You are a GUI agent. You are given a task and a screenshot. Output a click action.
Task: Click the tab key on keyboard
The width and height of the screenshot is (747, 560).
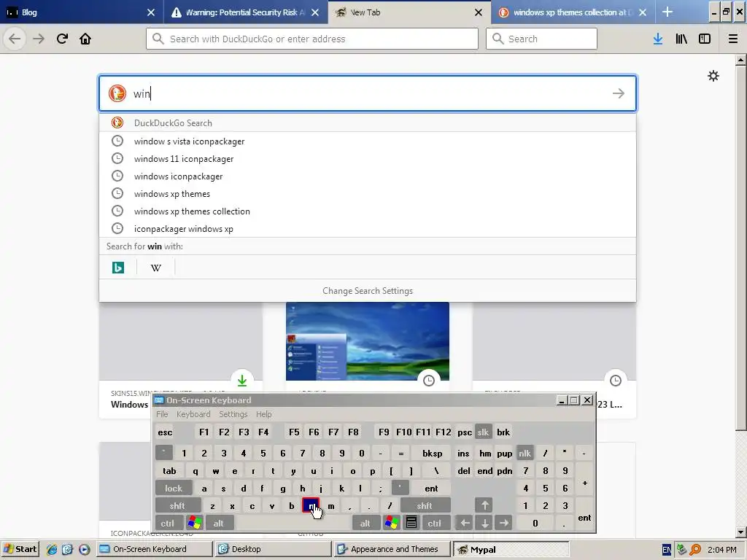point(169,471)
